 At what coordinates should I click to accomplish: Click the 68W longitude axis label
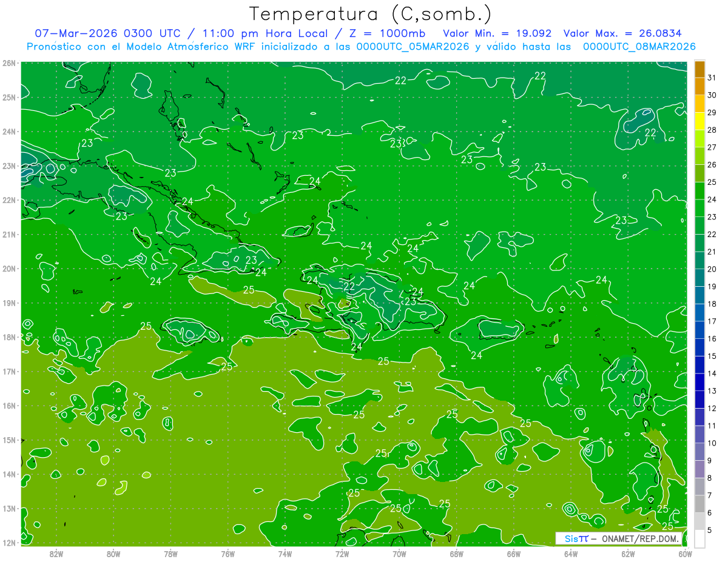pyautogui.click(x=456, y=554)
